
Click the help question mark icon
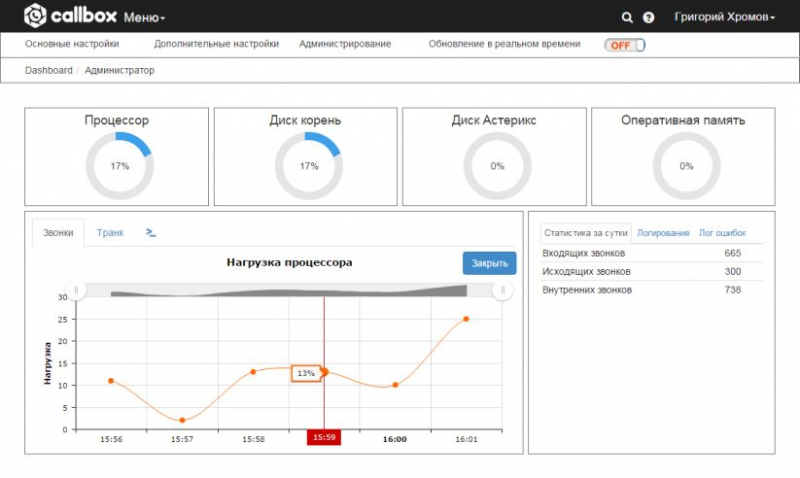point(649,17)
